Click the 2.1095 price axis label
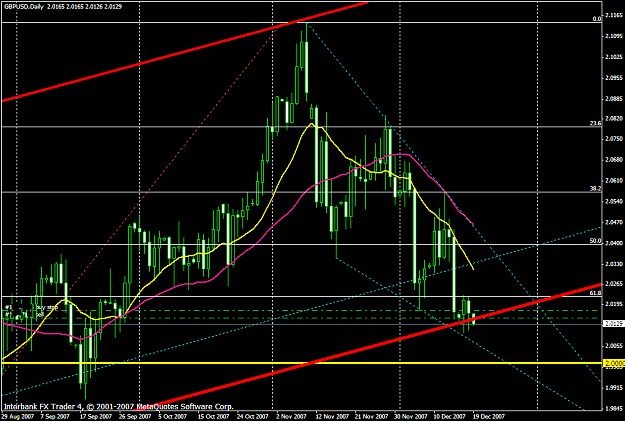 coord(614,36)
